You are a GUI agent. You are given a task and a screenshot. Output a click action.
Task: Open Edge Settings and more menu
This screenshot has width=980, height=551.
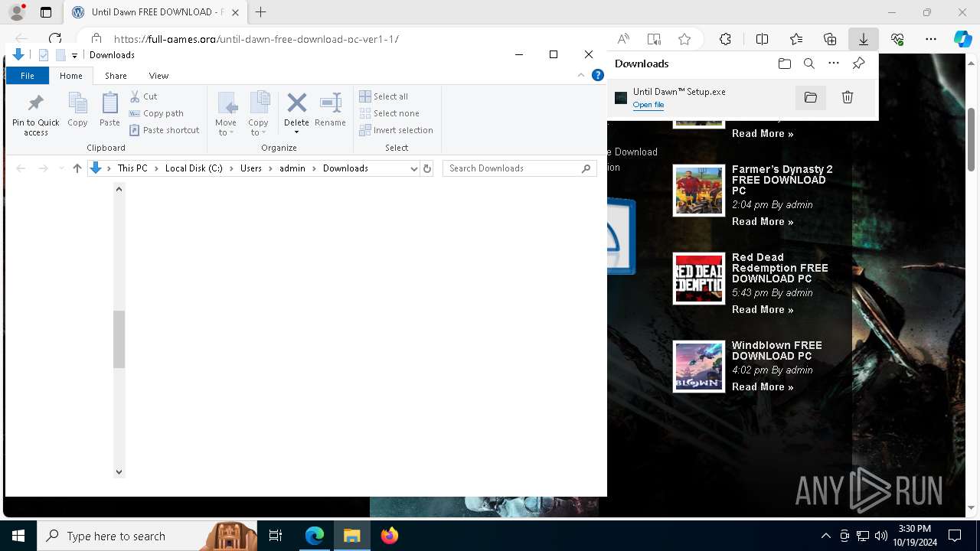931,39
